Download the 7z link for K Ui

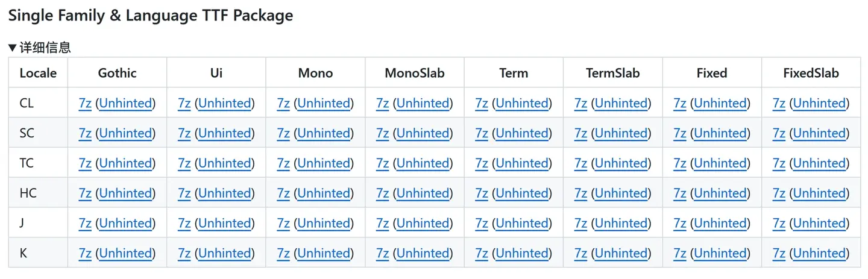coord(184,254)
